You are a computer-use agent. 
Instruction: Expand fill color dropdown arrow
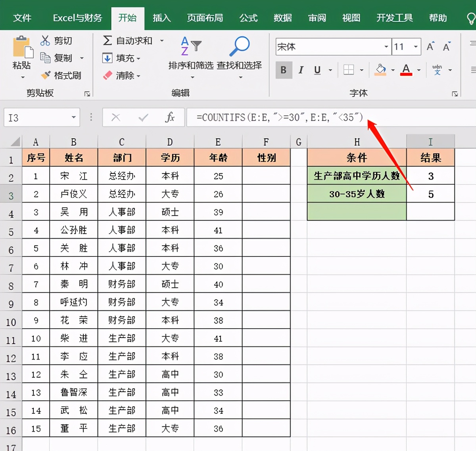(393, 70)
